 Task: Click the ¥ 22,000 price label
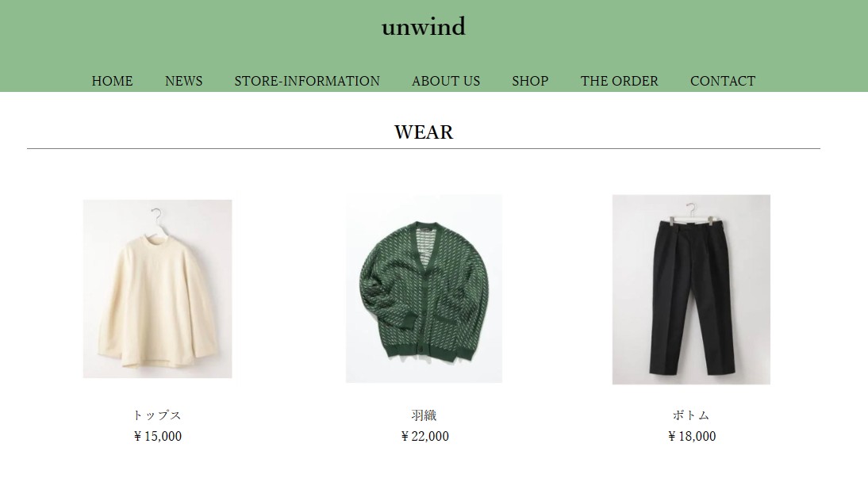tap(424, 437)
